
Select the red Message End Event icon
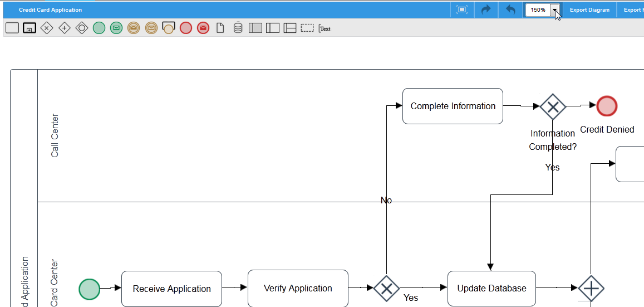(203, 28)
